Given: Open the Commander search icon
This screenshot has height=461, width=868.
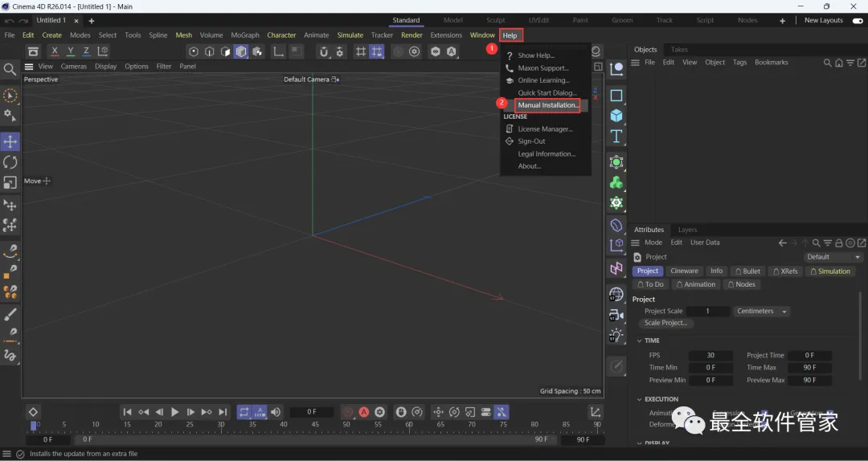Looking at the screenshot, I should (x=10, y=69).
